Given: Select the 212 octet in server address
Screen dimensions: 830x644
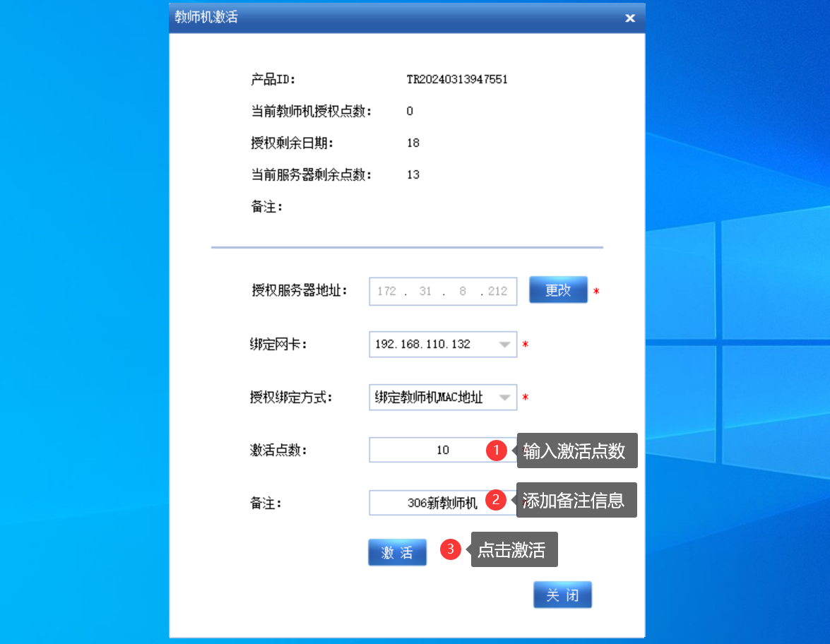Looking at the screenshot, I should pyautogui.click(x=497, y=291).
